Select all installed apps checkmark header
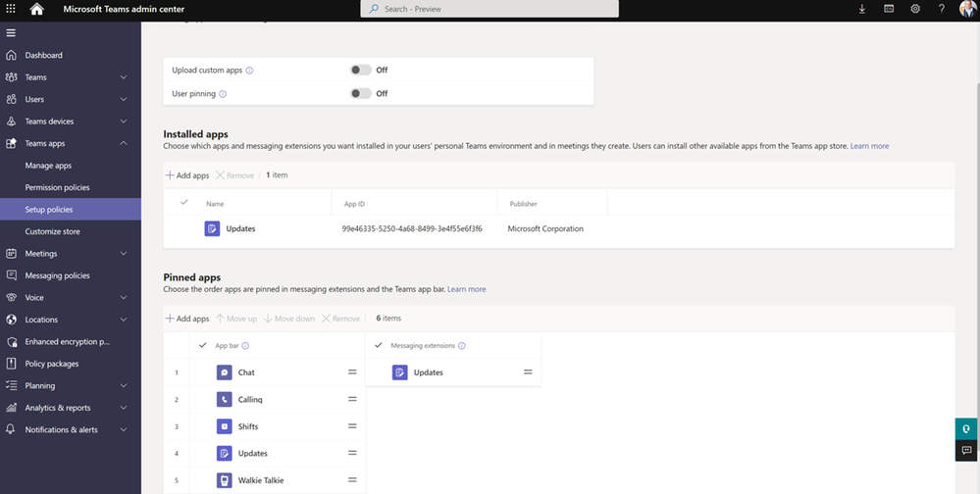The image size is (980, 494). click(183, 202)
